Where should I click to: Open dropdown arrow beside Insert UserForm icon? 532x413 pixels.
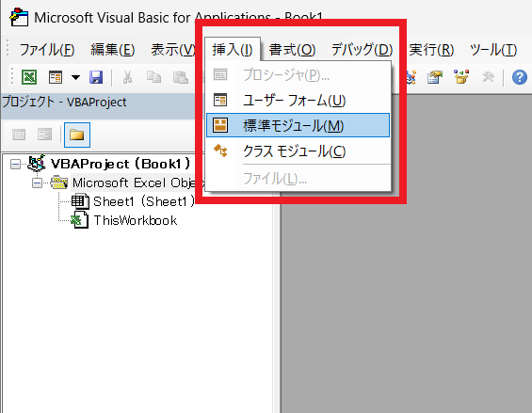75,78
